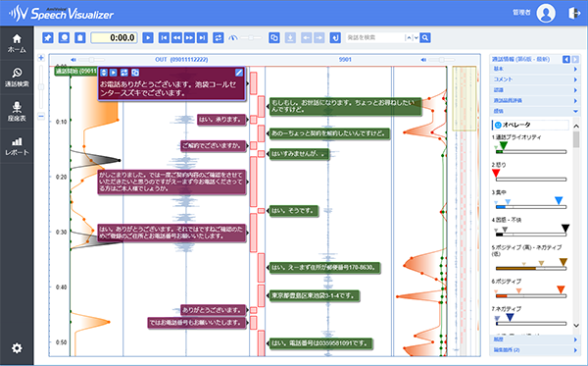Expand the section above edited parts (2)
The width and height of the screenshot is (588, 366).
pyautogui.click(x=535, y=340)
